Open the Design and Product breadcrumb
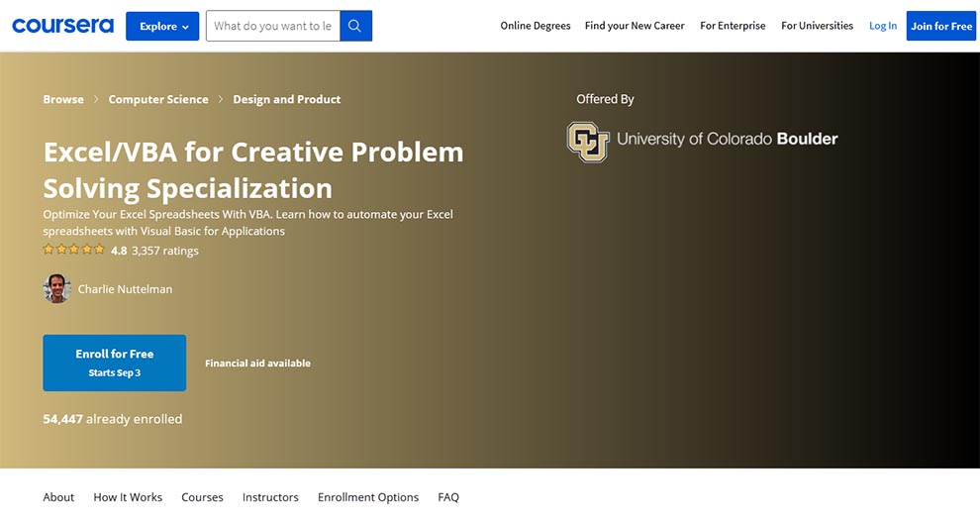Screen dimensions: 980x523 click(x=287, y=99)
